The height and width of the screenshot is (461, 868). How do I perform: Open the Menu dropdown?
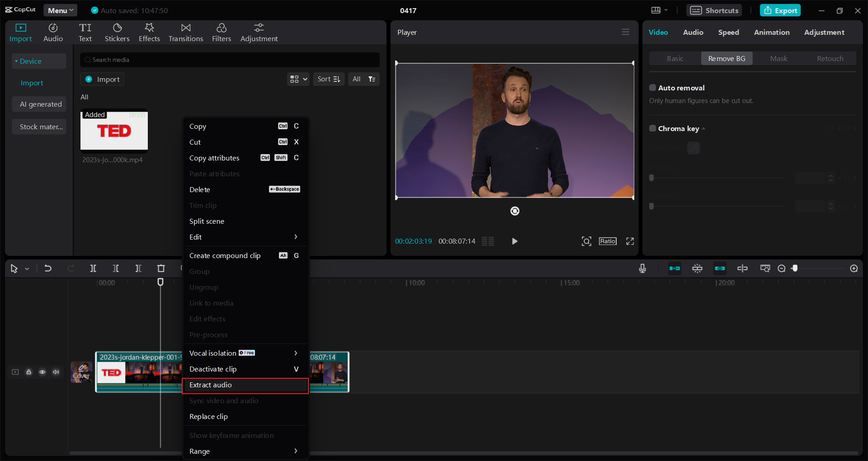tap(60, 10)
